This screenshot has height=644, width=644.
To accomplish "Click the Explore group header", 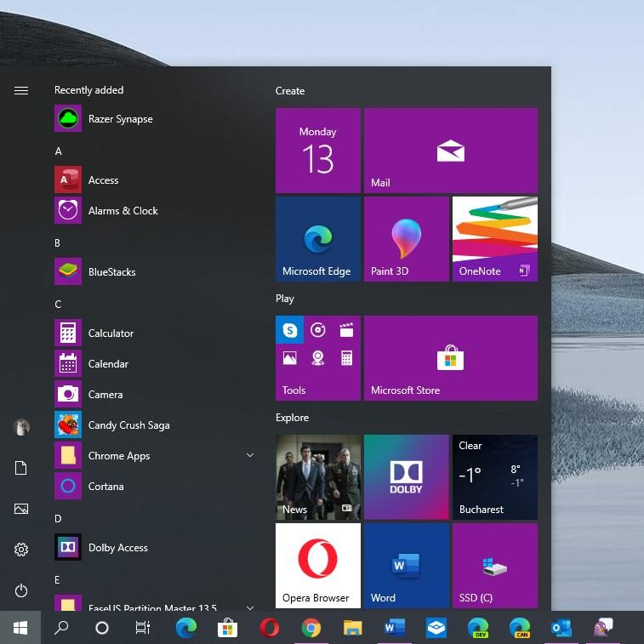I will pos(292,418).
